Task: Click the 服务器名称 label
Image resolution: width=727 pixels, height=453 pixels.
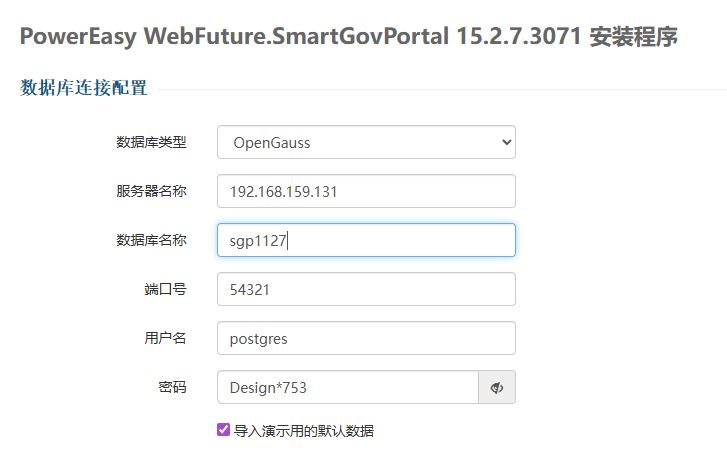Action: pyautogui.click(x=151, y=191)
